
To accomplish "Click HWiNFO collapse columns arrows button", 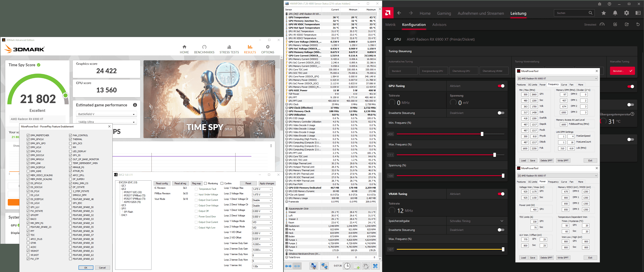I will (x=297, y=266).
